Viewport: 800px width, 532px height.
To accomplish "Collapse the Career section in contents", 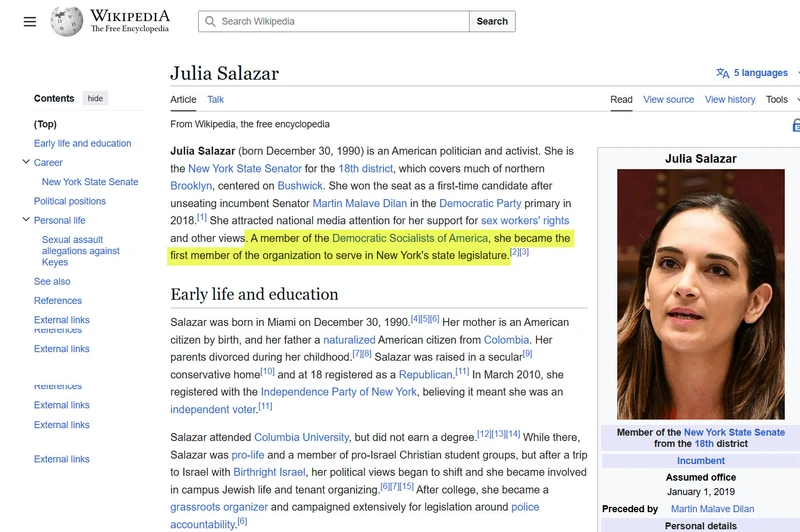I will [26, 162].
